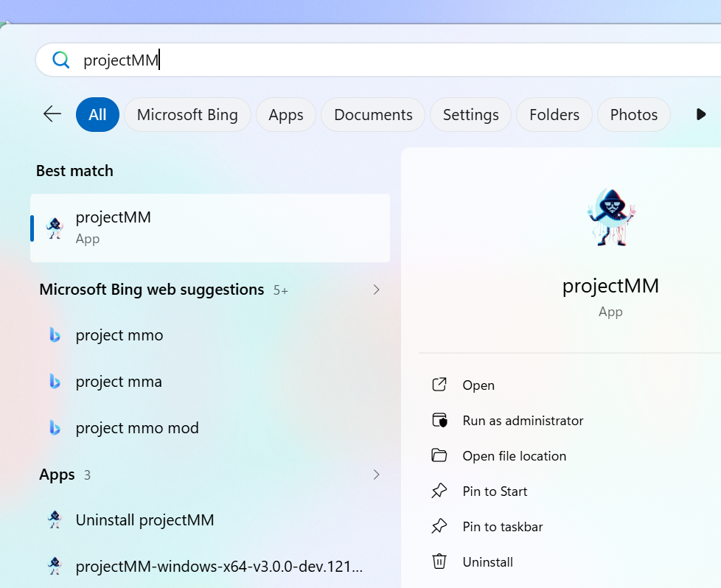This screenshot has height=588, width=721.
Task: Click icon beside projectMM-windows-x64 result
Action: [55, 566]
